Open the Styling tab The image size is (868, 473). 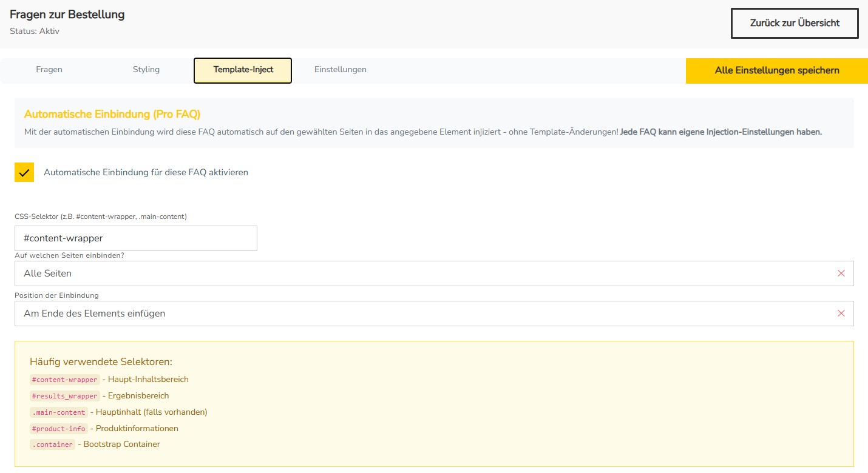(x=146, y=70)
